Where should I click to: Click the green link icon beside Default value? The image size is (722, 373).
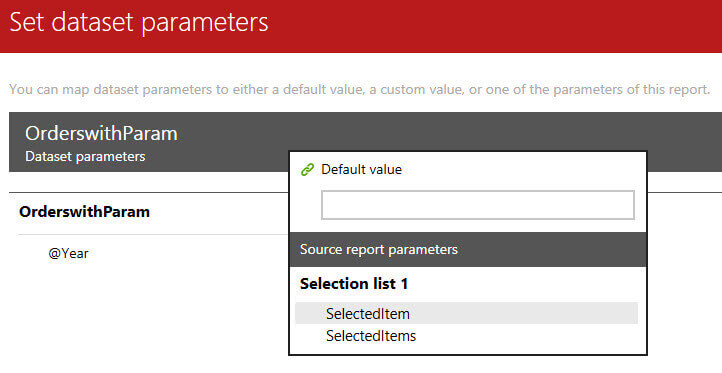tap(307, 170)
